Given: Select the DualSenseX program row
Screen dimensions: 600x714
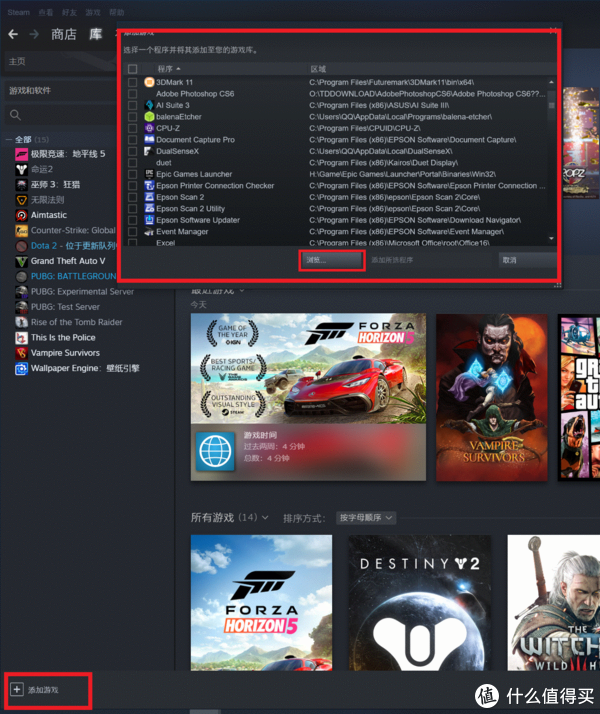Looking at the screenshot, I should tap(336, 151).
